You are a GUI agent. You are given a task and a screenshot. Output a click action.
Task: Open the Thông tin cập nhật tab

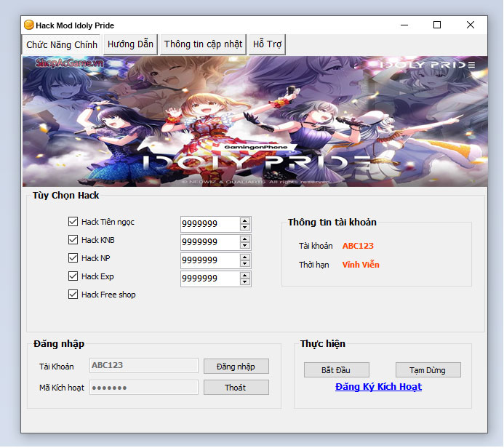(203, 44)
